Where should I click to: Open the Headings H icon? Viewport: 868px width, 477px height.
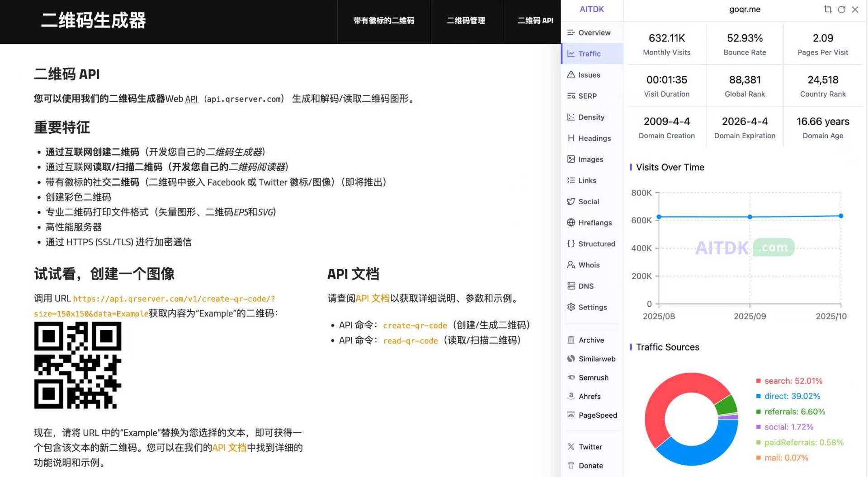[571, 138]
